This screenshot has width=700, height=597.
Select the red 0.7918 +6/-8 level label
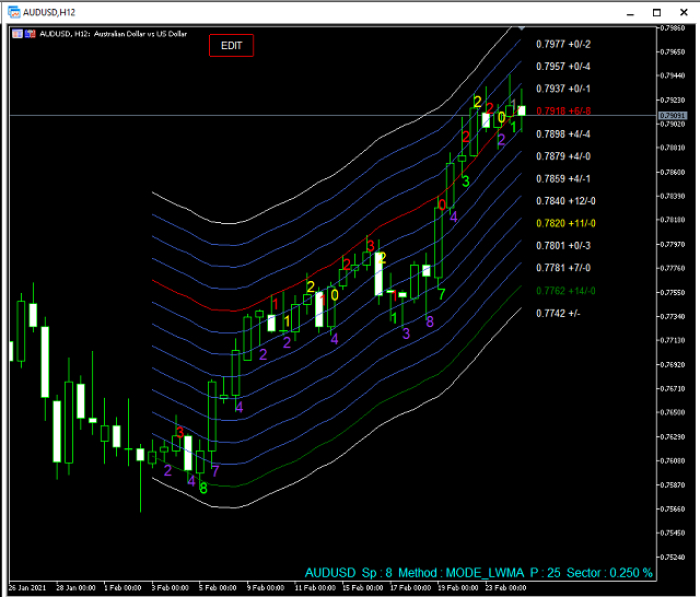(x=563, y=111)
